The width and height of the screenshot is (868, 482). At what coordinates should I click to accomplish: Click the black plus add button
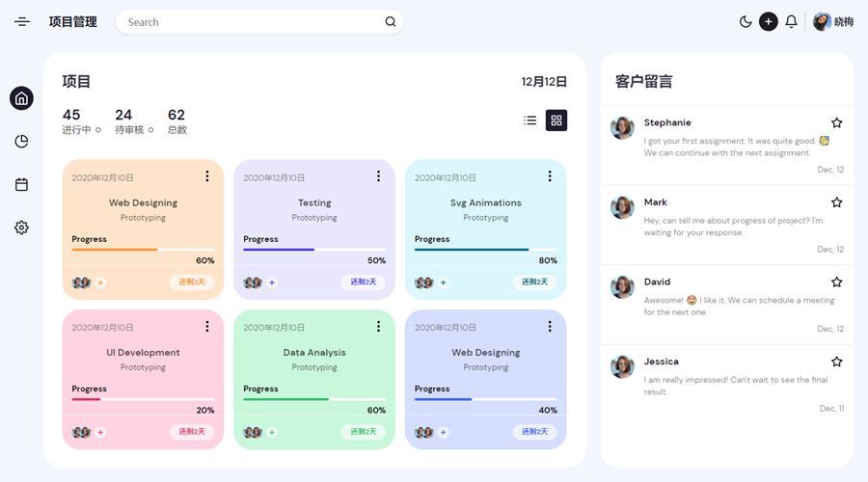pyautogui.click(x=768, y=21)
